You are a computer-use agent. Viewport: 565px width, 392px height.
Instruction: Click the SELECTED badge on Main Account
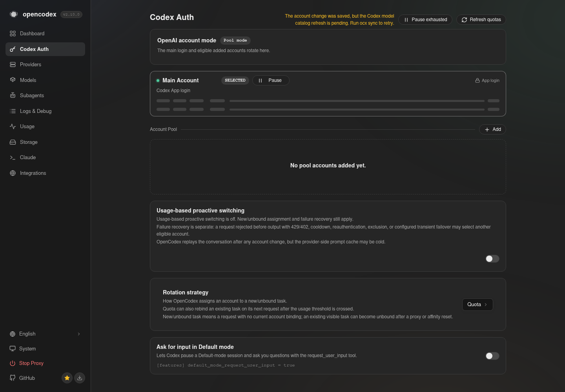click(235, 80)
